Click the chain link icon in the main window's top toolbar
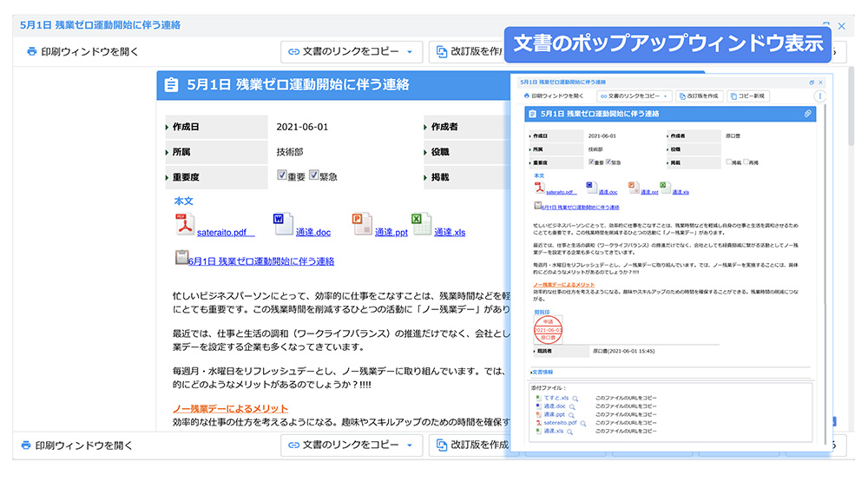Image resolution: width=868 pixels, height=495 pixels. 293,51
